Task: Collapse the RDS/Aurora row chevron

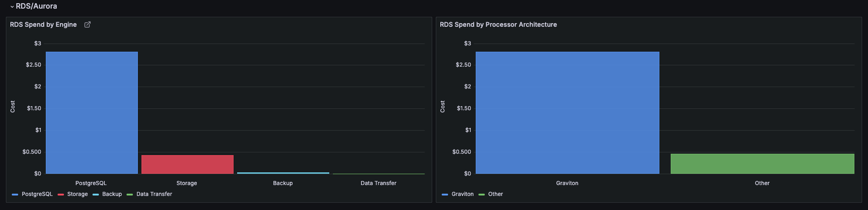Action: pos(12,7)
